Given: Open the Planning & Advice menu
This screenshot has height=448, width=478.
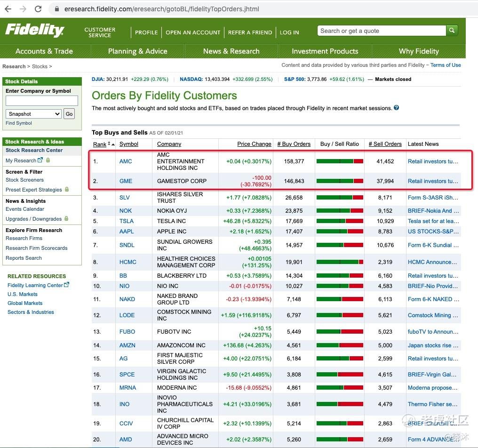Looking at the screenshot, I should coord(138,51).
